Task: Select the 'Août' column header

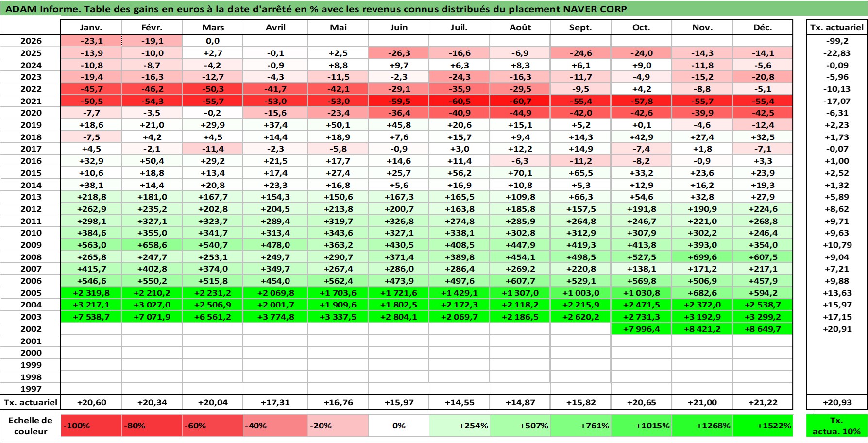Action: click(x=520, y=28)
